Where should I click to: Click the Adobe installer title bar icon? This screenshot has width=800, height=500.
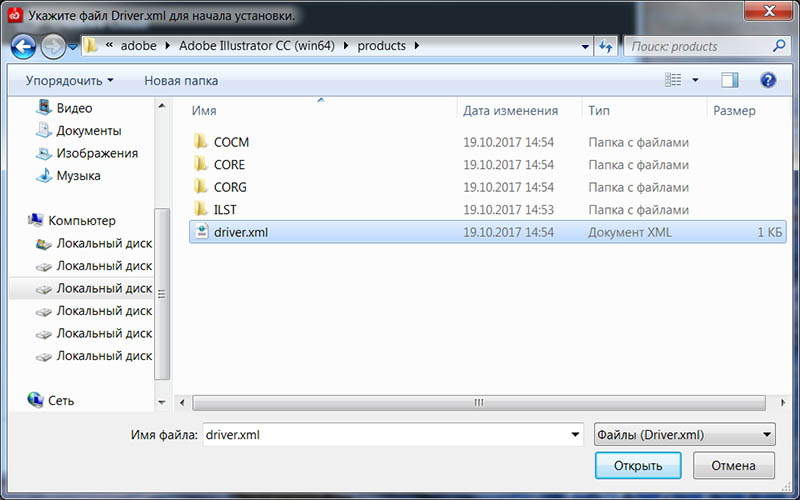(x=15, y=15)
